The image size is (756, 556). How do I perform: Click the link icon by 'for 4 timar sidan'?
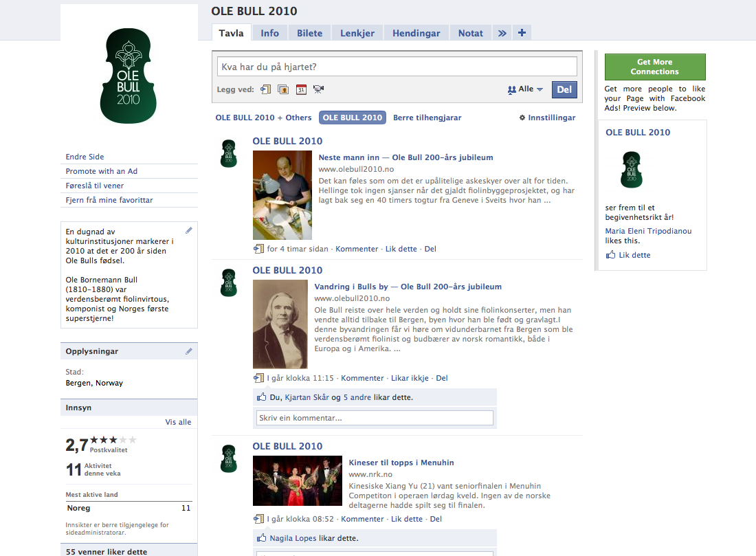(258, 249)
